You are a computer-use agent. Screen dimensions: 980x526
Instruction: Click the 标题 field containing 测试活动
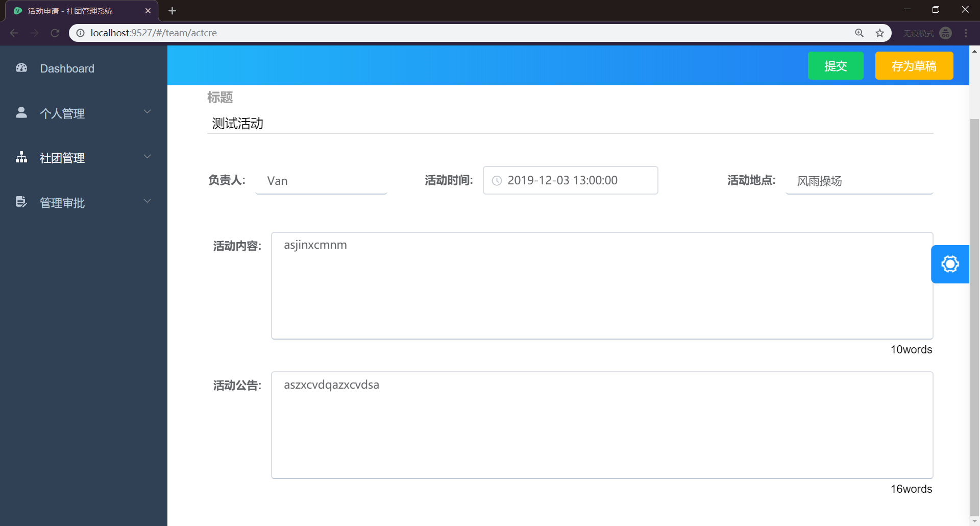570,123
